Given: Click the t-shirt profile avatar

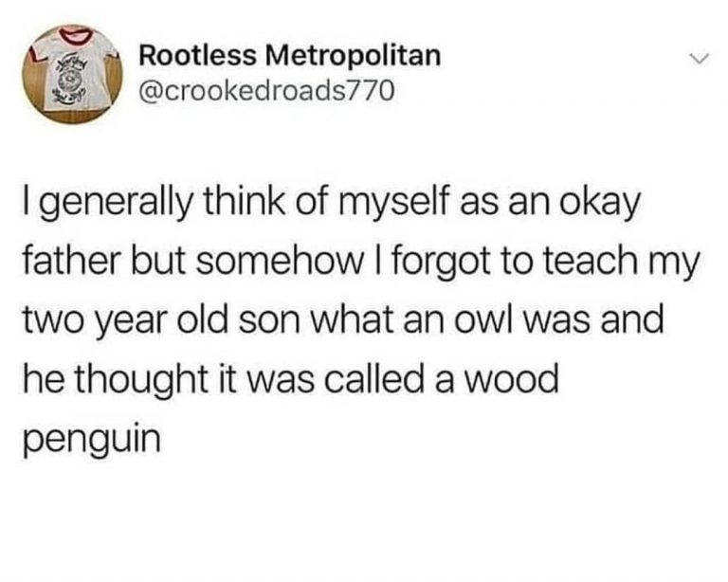Looking at the screenshot, I should pos(73,74).
